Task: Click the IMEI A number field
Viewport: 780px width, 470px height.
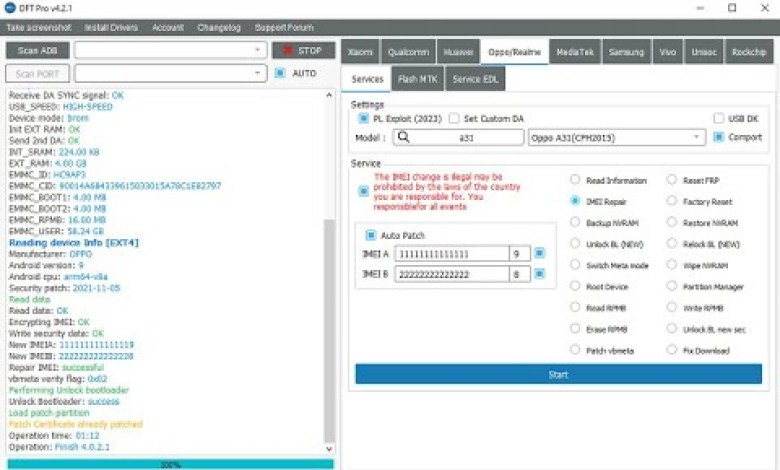Action: click(x=452, y=254)
